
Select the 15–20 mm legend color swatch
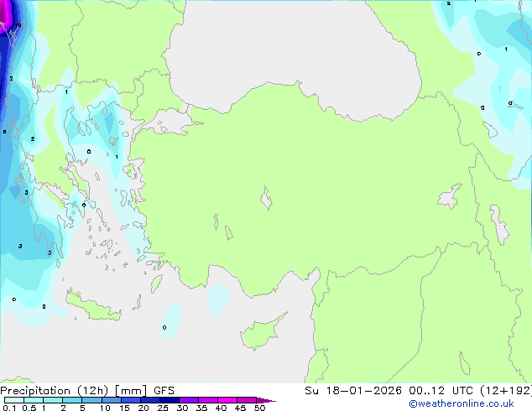130,400
